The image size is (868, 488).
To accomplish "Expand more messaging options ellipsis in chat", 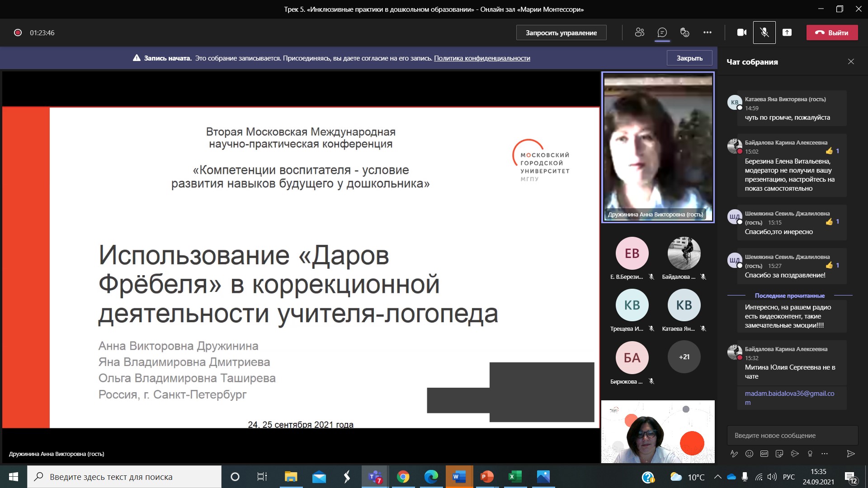I will (825, 454).
